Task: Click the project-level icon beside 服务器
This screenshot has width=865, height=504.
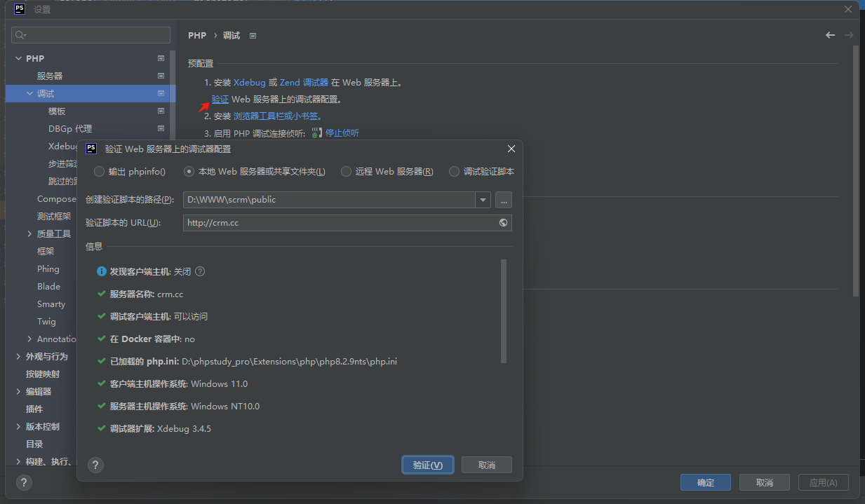Action: click(x=161, y=76)
